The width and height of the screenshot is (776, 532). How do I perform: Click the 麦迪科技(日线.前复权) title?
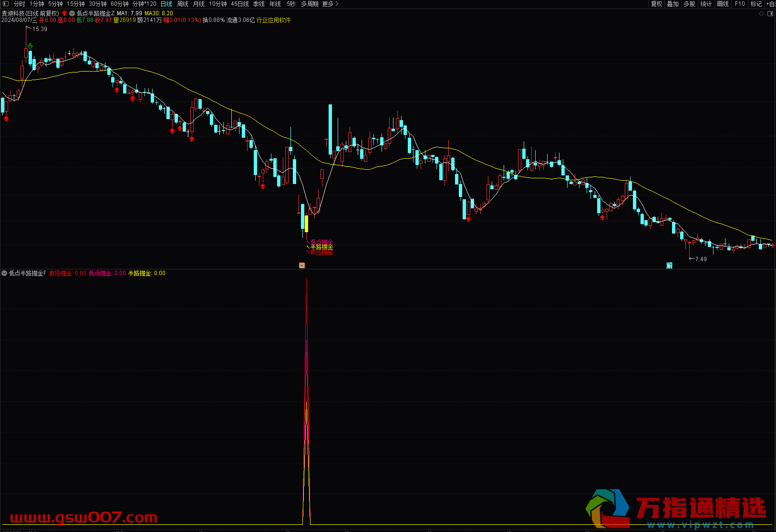(31, 13)
